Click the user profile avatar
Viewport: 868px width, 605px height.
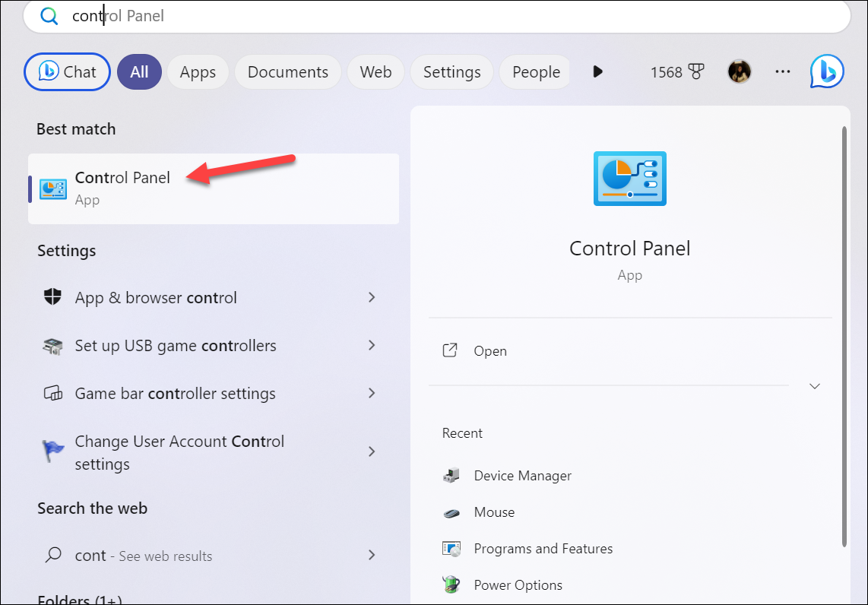(739, 71)
